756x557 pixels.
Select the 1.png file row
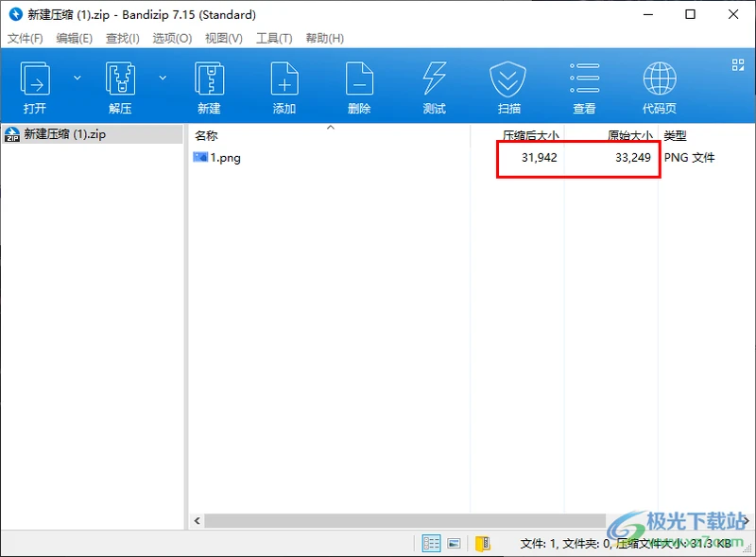tap(470, 157)
